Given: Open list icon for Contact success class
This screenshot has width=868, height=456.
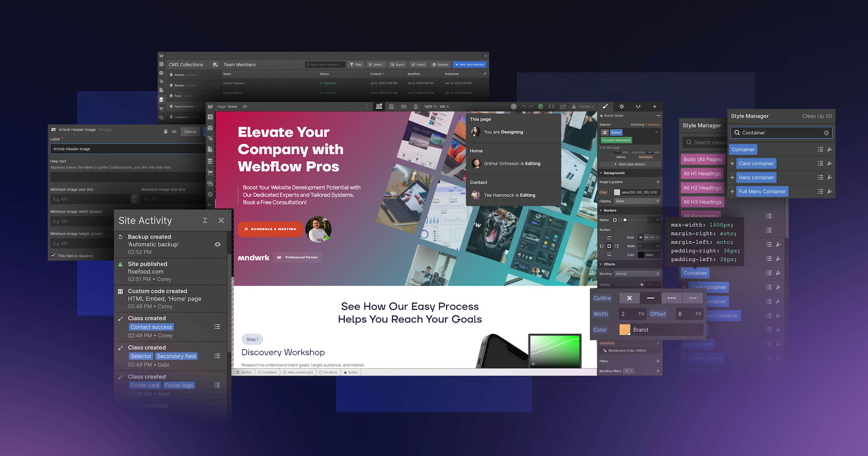Looking at the screenshot, I should 217,327.
